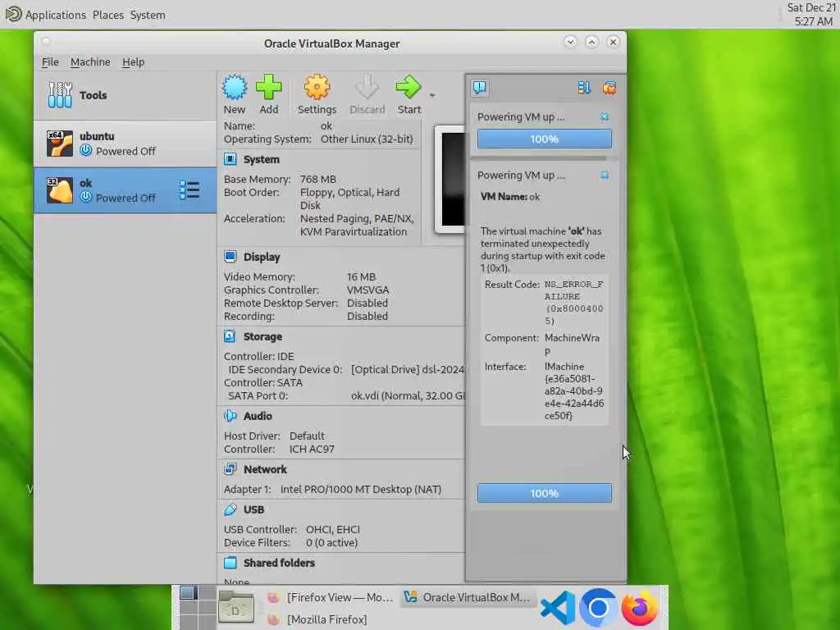Click the ubuntu Powered Off status icon
The width and height of the screenshot is (840, 630).
click(x=85, y=151)
